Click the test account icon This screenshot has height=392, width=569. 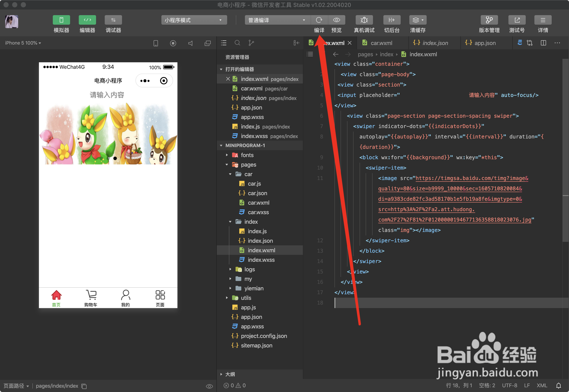point(517,20)
